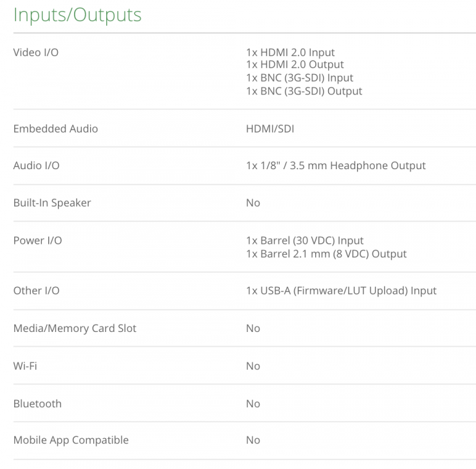Click the Video I/O row label
This screenshot has height=469, width=476.
pyautogui.click(x=35, y=52)
